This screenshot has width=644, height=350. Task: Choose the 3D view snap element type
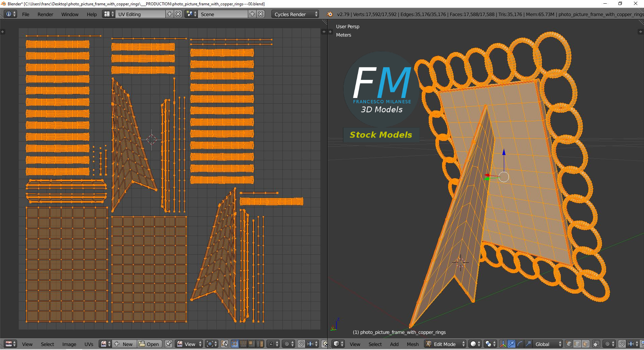point(633,344)
